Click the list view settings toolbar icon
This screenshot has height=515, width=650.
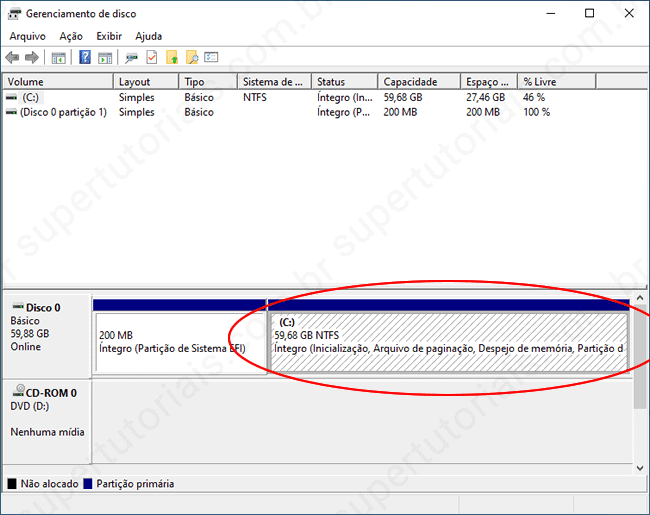click(x=212, y=57)
